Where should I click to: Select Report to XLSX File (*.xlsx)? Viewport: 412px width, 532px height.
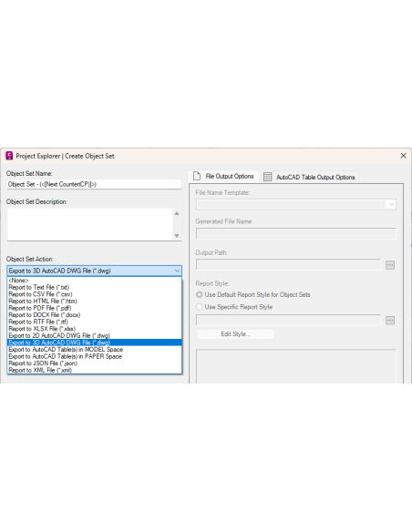(95, 329)
